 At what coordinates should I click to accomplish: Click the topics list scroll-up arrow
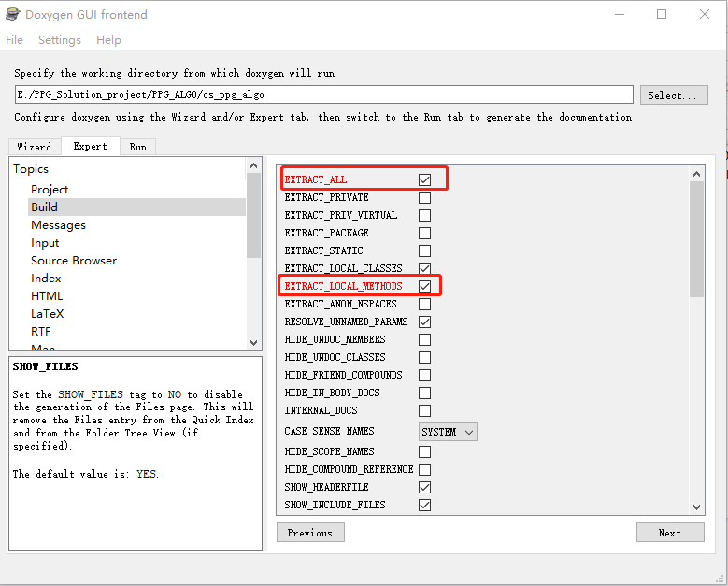pos(253,165)
